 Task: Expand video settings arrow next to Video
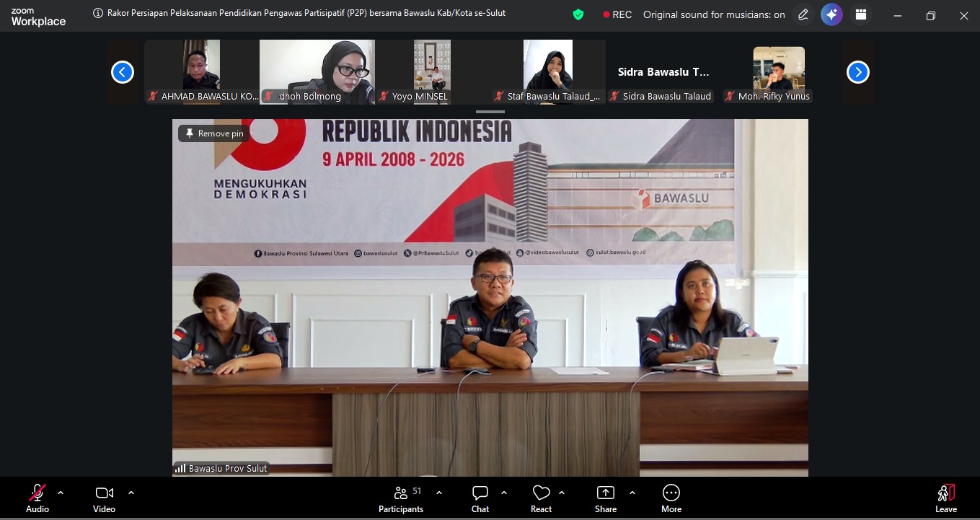pyautogui.click(x=131, y=493)
